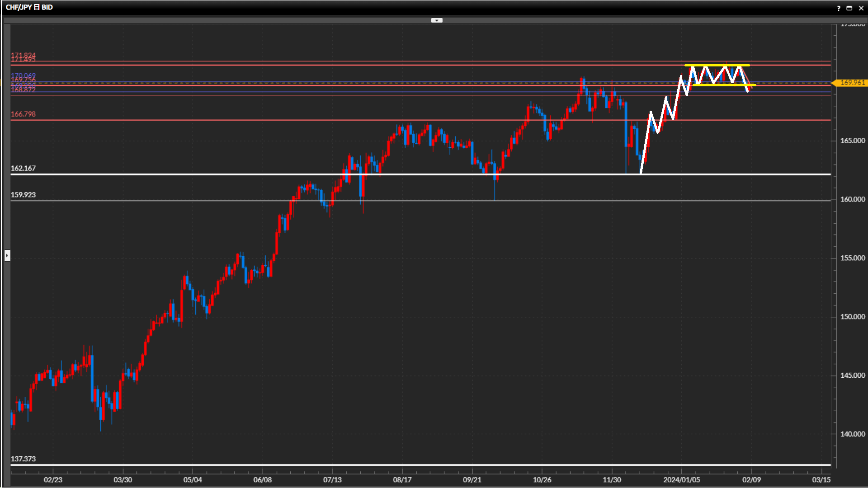This screenshot has height=488, width=868.
Task: Click the 171.824 red line label
Action: coord(23,55)
